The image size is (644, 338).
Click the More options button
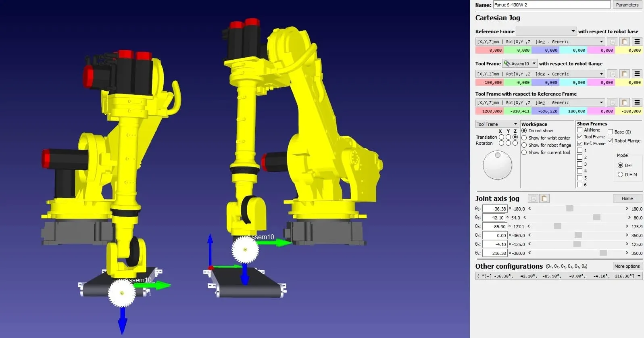point(627,266)
